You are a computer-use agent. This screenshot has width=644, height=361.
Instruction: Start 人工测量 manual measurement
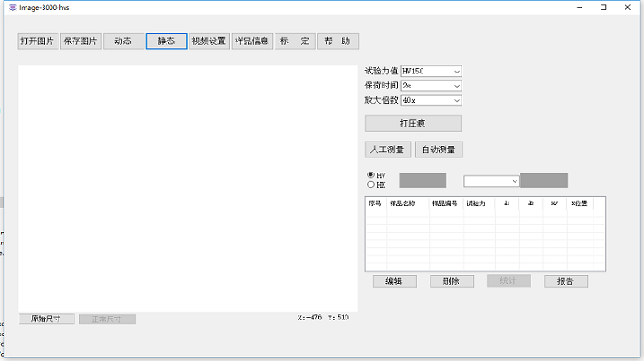click(x=387, y=150)
